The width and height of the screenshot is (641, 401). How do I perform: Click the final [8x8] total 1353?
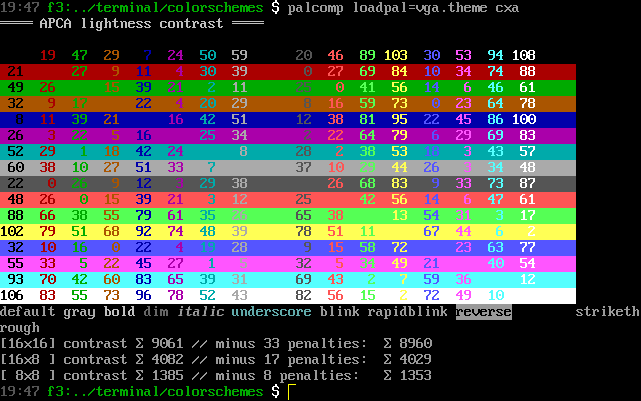(419, 375)
